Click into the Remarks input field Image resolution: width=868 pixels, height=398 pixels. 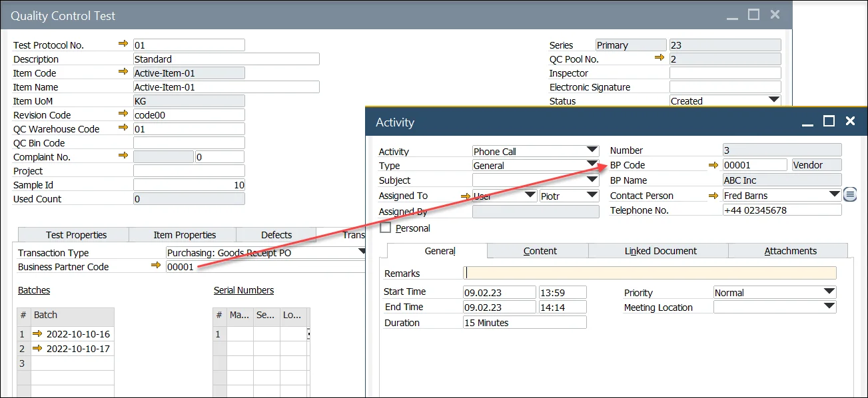coord(650,272)
